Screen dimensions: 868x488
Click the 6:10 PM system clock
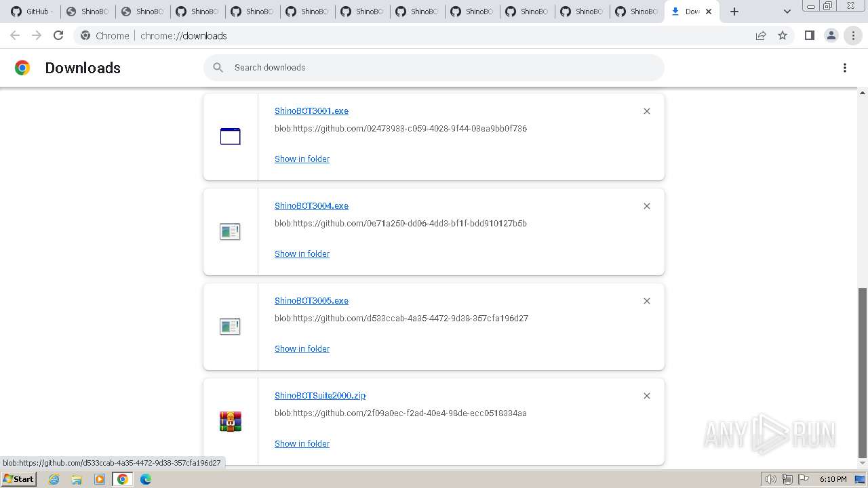pyautogui.click(x=833, y=479)
